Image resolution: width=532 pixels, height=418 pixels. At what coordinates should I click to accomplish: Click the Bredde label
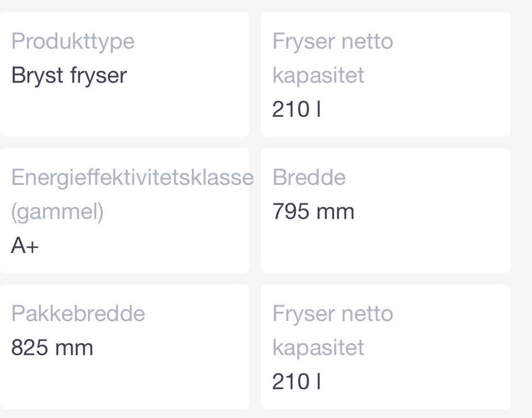tap(309, 178)
